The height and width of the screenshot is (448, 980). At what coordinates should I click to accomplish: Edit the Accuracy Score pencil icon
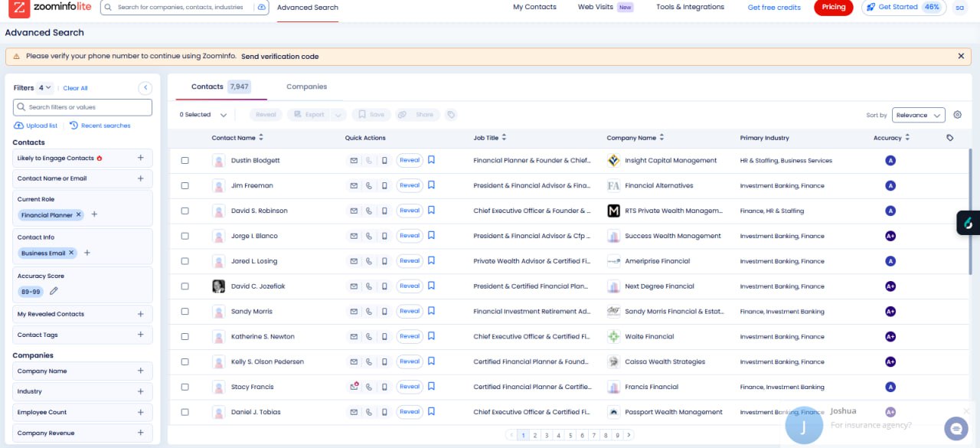[x=54, y=291]
